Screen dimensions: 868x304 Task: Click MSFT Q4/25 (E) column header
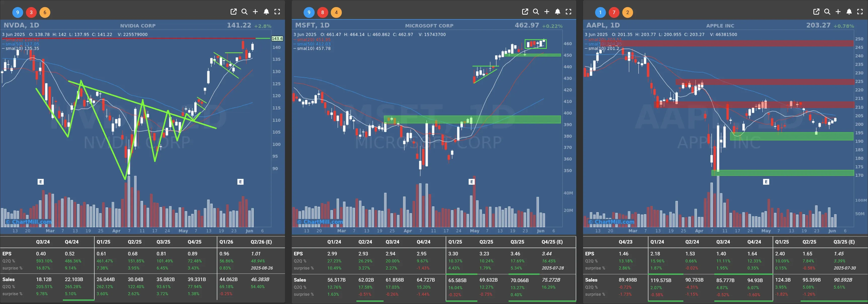(552, 242)
